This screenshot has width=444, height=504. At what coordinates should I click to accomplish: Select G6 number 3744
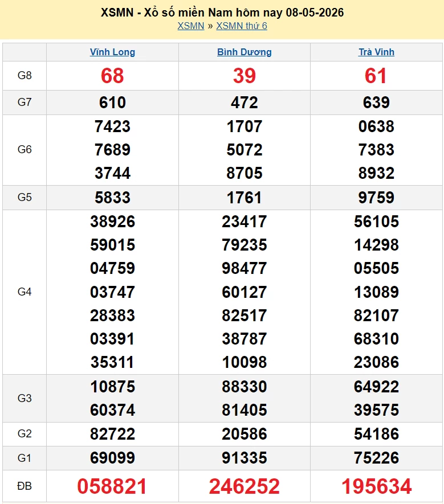pos(112,173)
